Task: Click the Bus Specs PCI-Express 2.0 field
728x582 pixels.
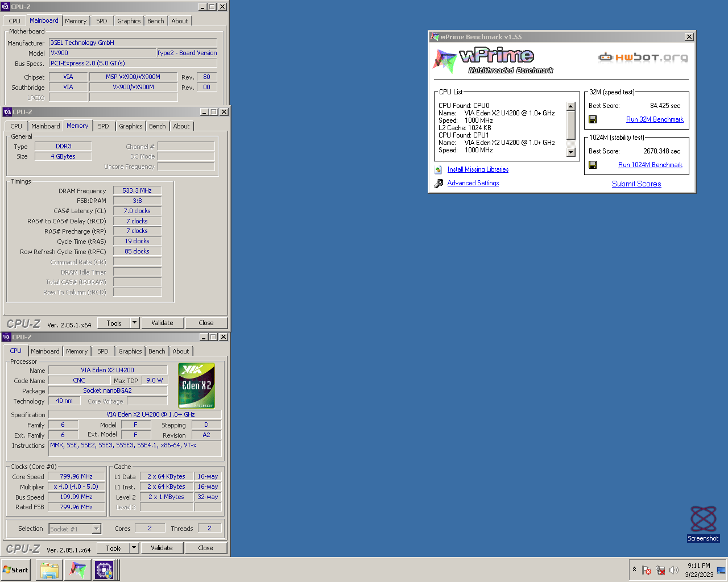Action: pyautogui.click(x=133, y=63)
